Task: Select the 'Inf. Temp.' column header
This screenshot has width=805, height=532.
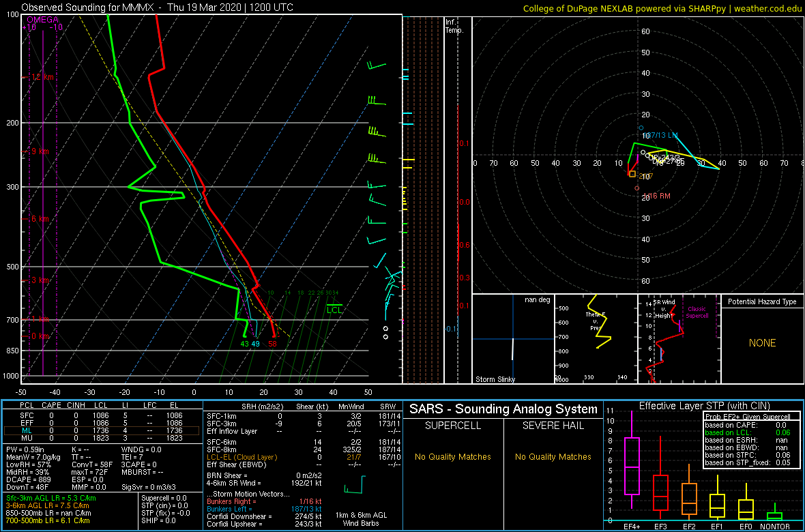Action: tap(455, 26)
